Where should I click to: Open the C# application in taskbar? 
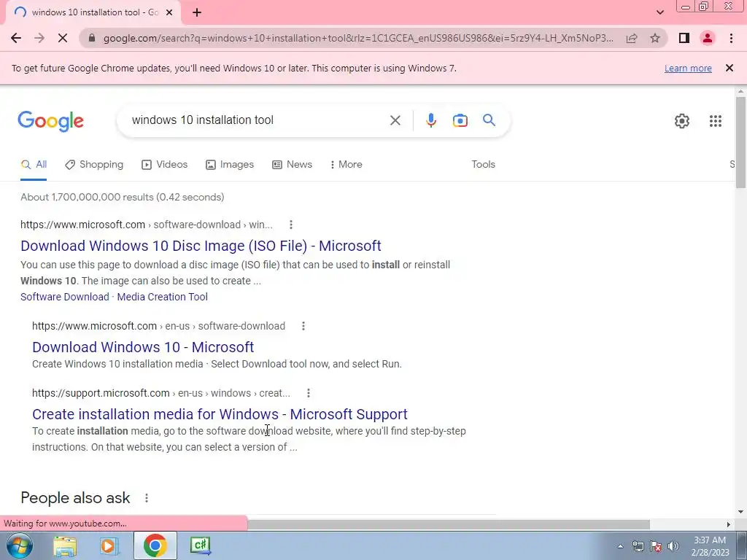pyautogui.click(x=200, y=545)
